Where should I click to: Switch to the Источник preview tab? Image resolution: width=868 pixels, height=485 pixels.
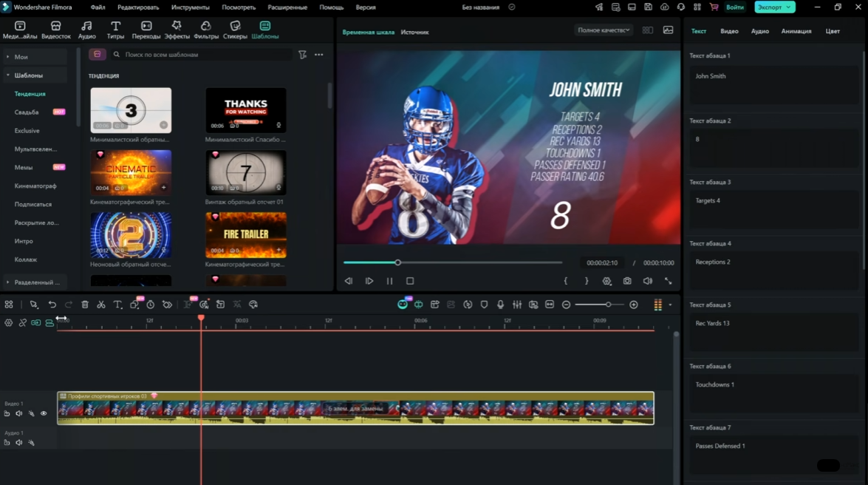tap(414, 32)
